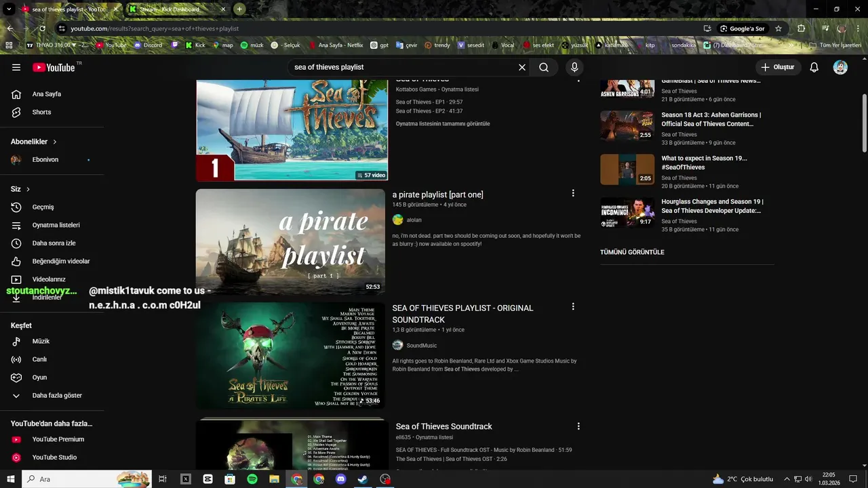This screenshot has width=868, height=488.
Task: Click Google'a Sor button in address bar
Action: (x=743, y=28)
